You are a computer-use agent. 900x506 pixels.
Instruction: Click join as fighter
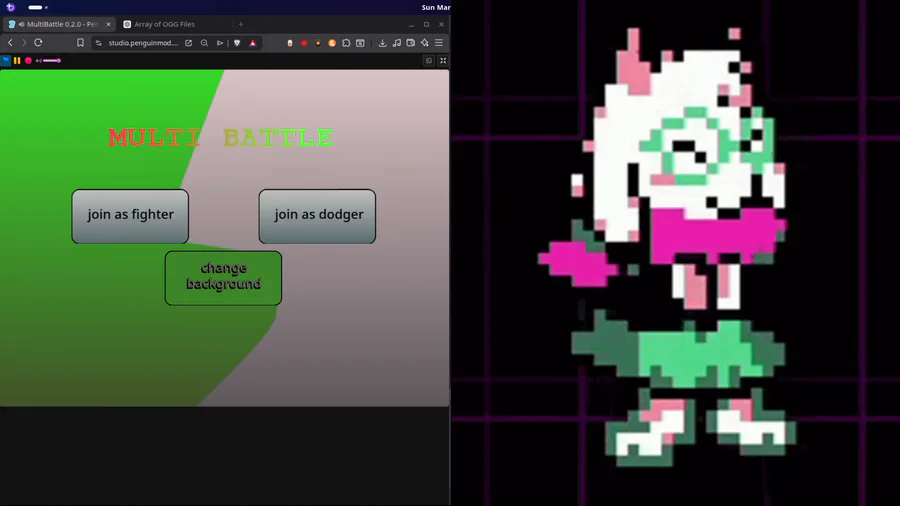pos(130,216)
